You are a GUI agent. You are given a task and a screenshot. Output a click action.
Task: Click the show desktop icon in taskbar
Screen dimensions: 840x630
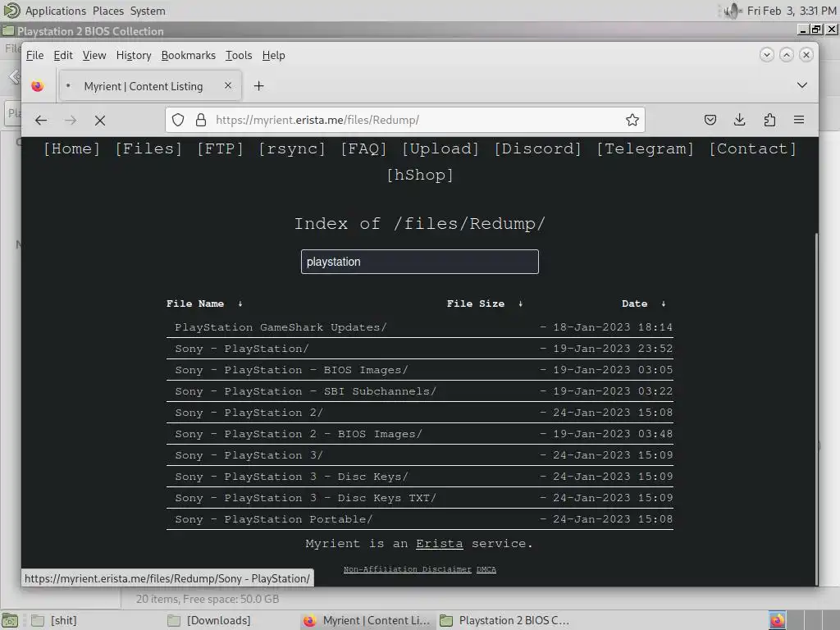(10, 620)
